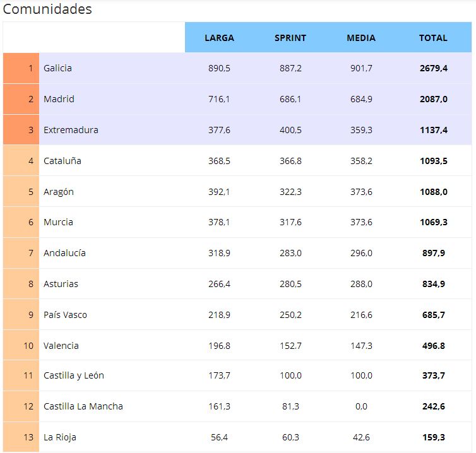Select the MEDIA column header
Viewport: 476px width, 453px height.
point(361,38)
